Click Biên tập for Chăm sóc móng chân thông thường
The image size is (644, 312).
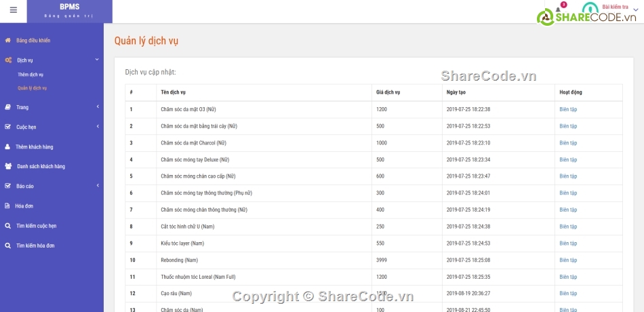click(x=568, y=210)
